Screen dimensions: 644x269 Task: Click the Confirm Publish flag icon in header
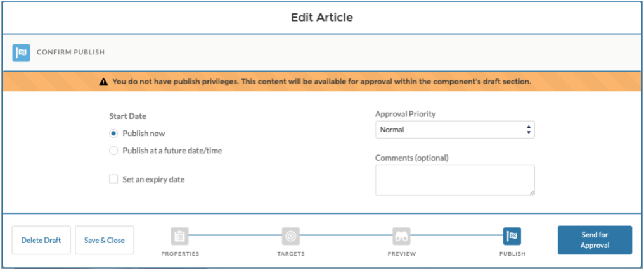pyautogui.click(x=22, y=53)
